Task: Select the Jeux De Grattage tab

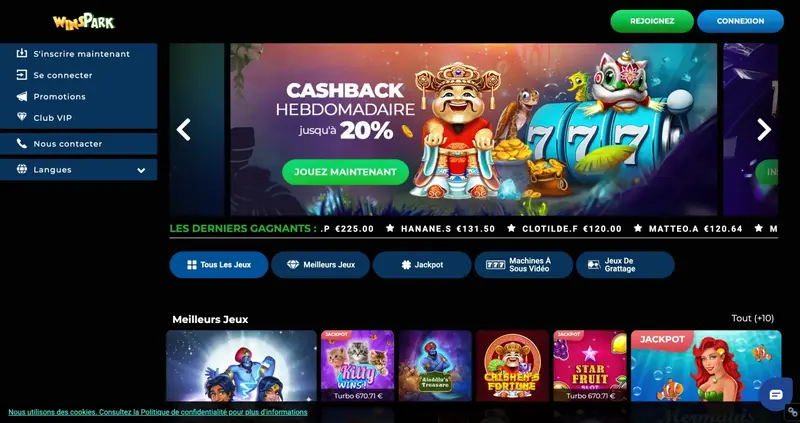Action: [x=625, y=265]
